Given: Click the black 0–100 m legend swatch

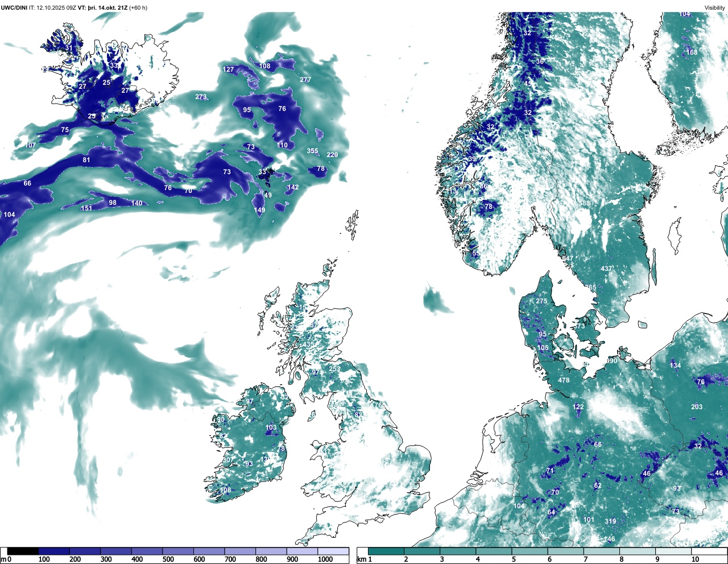Looking at the screenshot, I should 23,551.
